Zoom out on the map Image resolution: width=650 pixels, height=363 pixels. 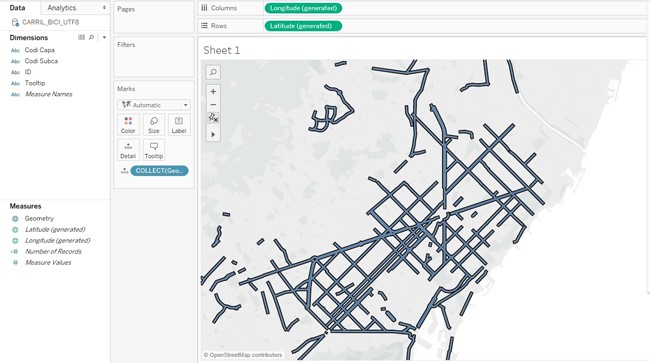[213, 105]
